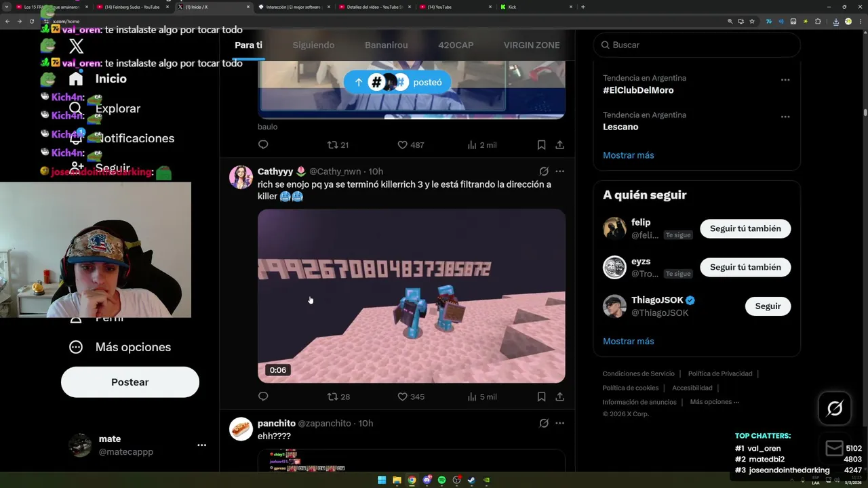Reply to the baulo post

(263, 144)
